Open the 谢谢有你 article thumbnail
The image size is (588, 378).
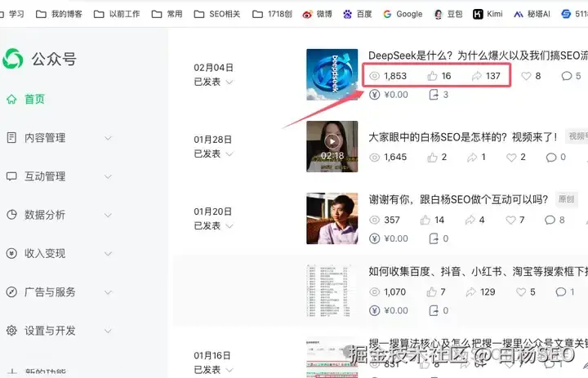[332, 219]
